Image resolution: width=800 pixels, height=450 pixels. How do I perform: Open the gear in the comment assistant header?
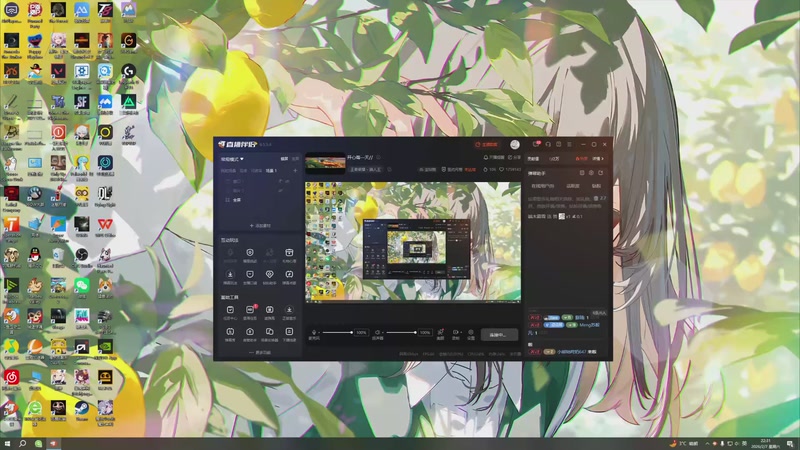click(591, 173)
